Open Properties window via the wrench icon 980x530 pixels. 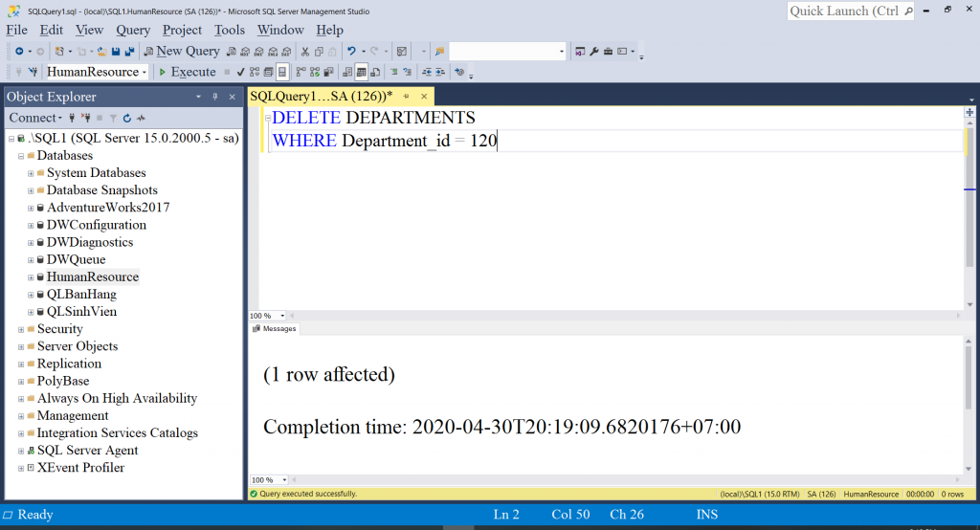pos(593,52)
